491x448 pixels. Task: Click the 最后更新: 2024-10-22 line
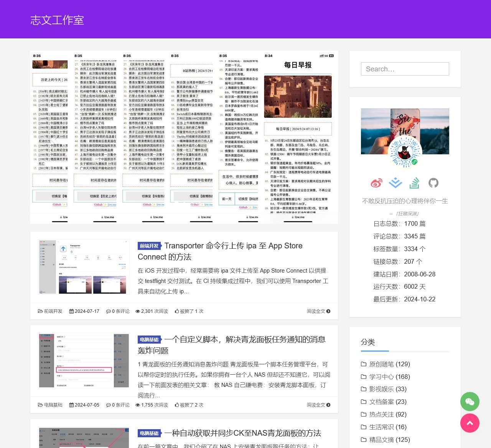click(404, 299)
